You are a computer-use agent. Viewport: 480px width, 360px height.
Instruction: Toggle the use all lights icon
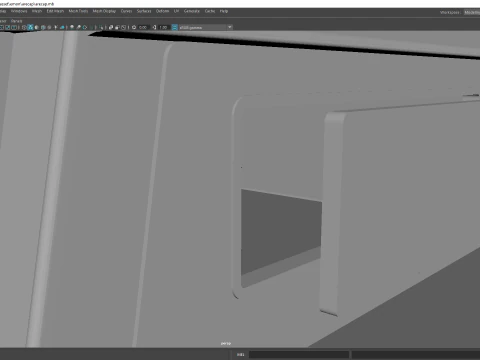(x=56, y=27)
